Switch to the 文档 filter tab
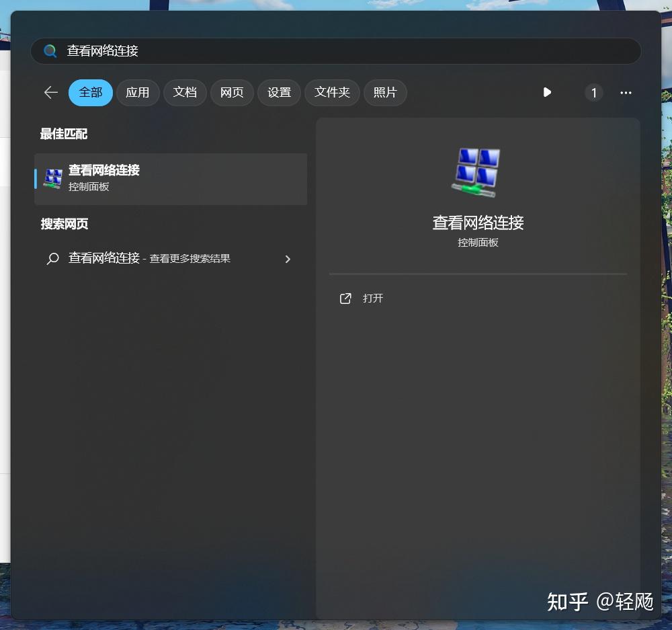This screenshot has width=672, height=630. (x=185, y=93)
